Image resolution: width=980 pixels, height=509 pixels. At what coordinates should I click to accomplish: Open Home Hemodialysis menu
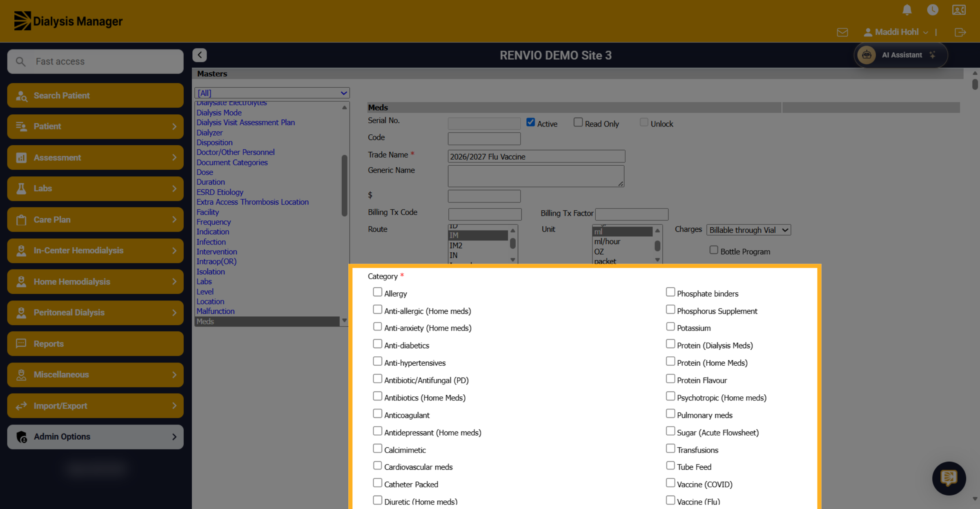tap(96, 282)
